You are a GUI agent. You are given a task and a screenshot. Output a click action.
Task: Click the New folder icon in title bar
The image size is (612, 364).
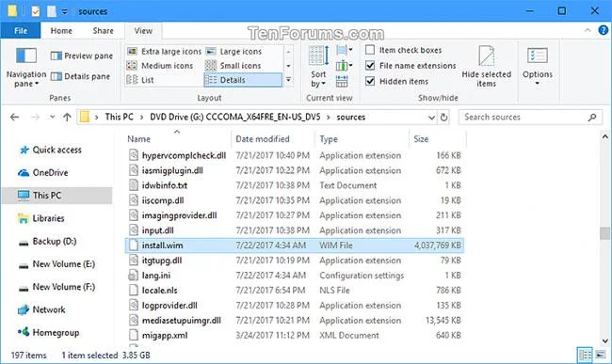pyautogui.click(x=52, y=11)
